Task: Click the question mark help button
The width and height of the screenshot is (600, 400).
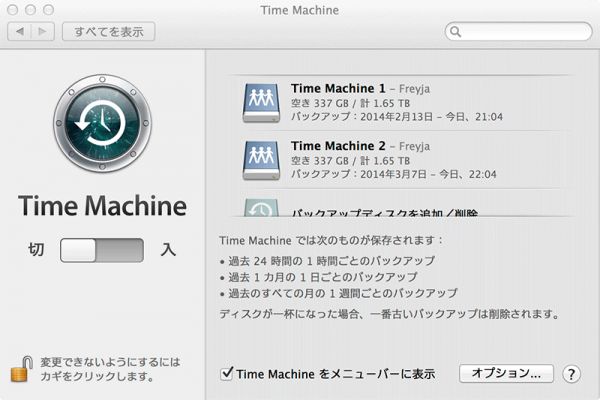Action: coord(572,374)
